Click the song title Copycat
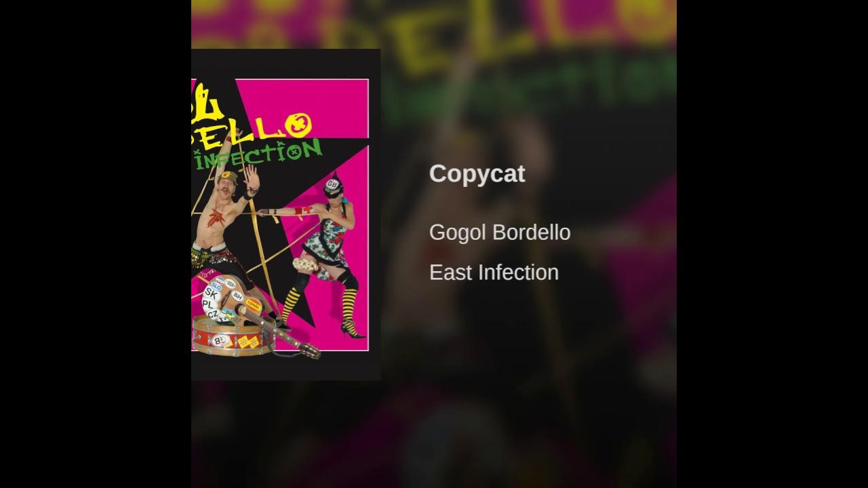Image resolution: width=868 pixels, height=488 pixels. pos(477,174)
